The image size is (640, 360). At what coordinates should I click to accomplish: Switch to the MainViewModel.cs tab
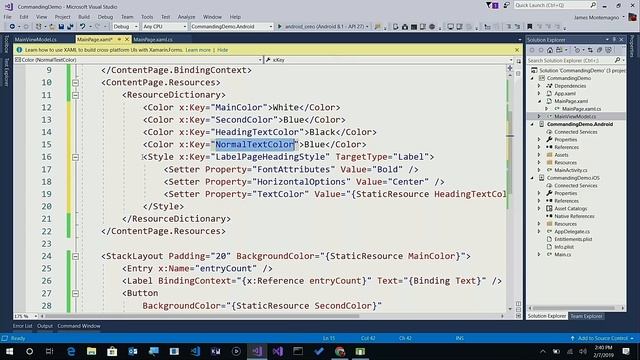click(x=36, y=40)
